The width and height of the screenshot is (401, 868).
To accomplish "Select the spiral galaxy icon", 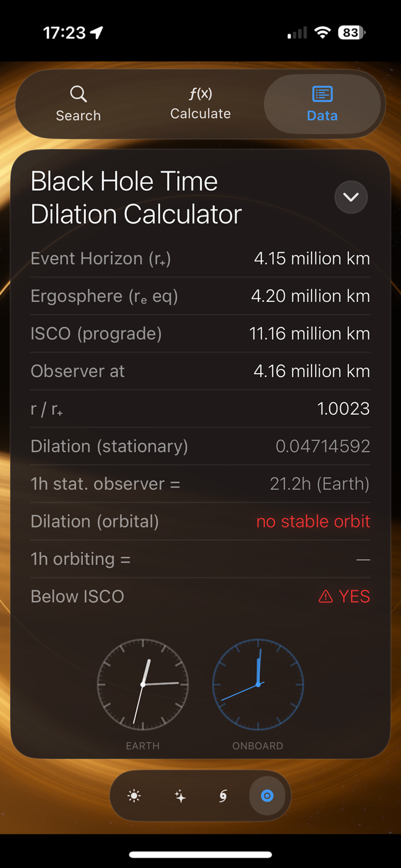I will click(223, 796).
